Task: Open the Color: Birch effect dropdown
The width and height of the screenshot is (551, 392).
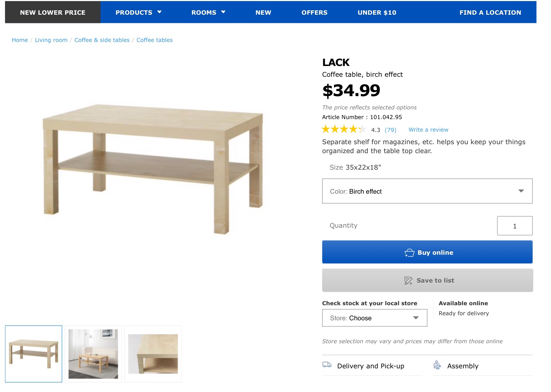Action: pyautogui.click(x=427, y=191)
